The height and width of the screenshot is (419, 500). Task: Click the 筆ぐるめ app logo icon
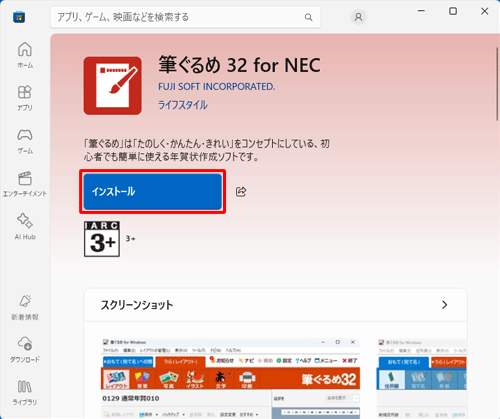[113, 86]
